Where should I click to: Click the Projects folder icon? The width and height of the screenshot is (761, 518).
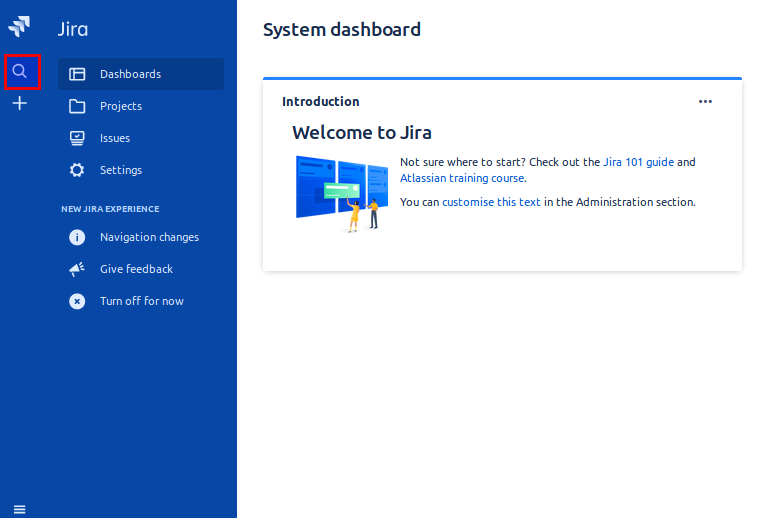tap(77, 106)
